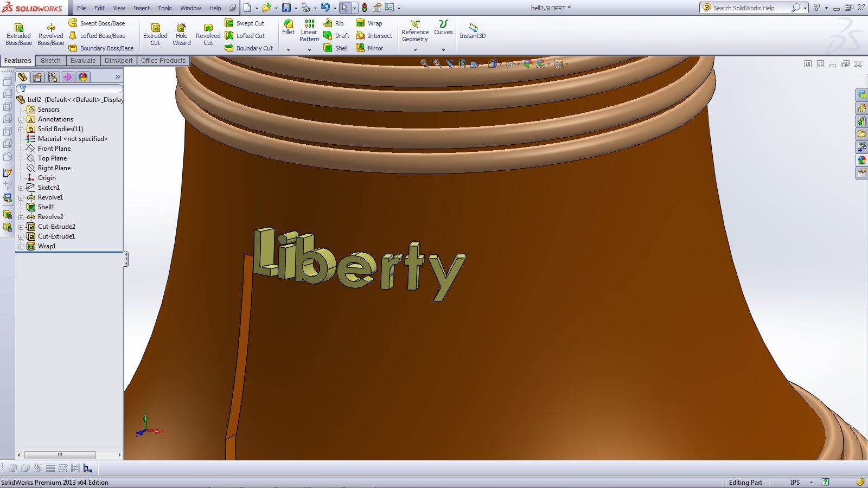Switch to the Evaluate tab
The width and height of the screenshot is (868, 488).
[x=83, y=61]
